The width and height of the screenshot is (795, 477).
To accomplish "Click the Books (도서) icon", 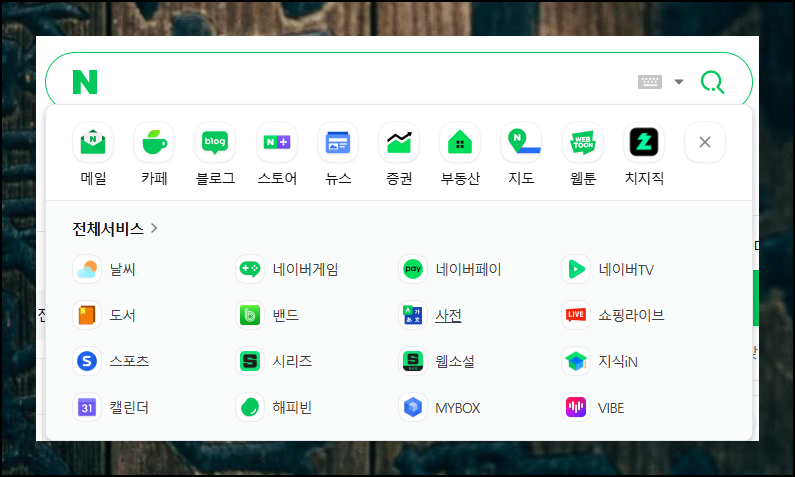I will (87, 315).
